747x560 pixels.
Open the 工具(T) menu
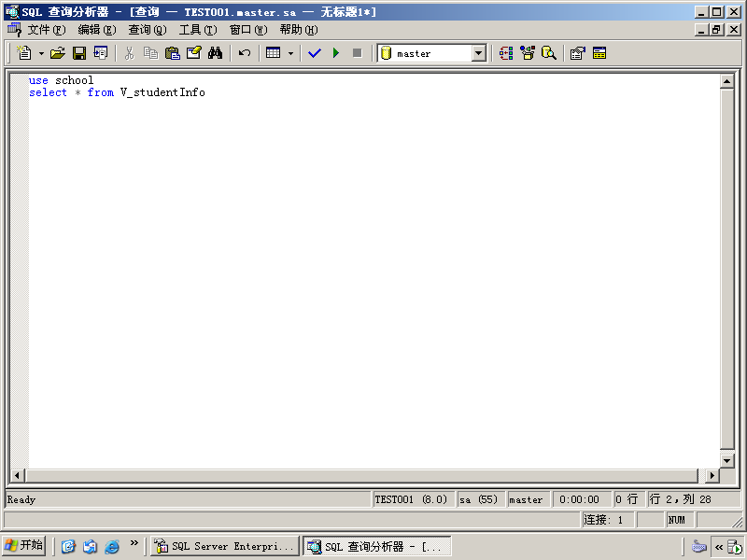click(x=198, y=30)
